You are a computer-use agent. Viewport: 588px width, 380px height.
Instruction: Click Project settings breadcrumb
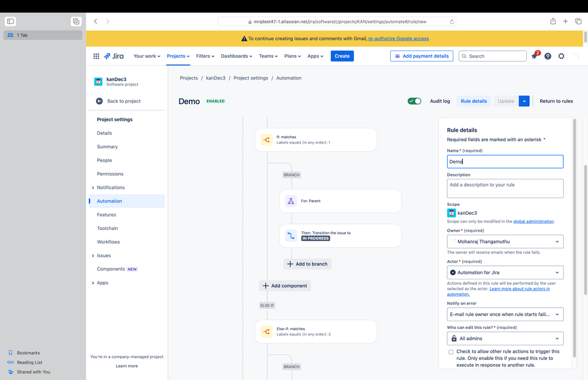251,78
